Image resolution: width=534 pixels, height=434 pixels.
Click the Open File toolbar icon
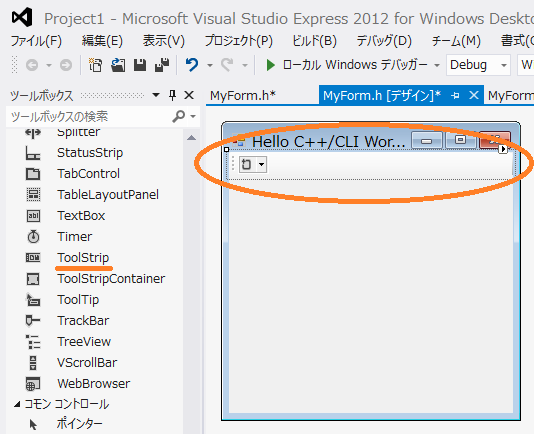[118, 65]
